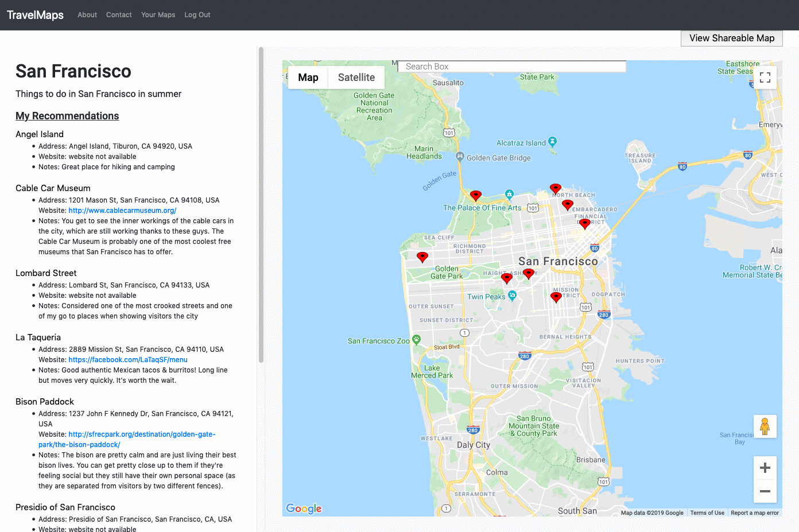Click Report a map error
The image size is (799, 532).
pos(755,513)
